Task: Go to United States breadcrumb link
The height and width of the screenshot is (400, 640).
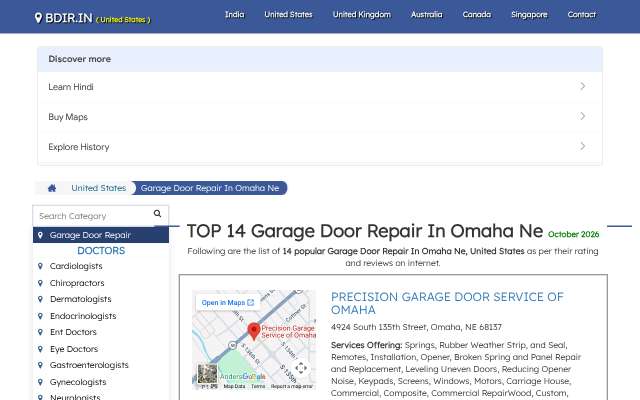Action: (x=98, y=188)
